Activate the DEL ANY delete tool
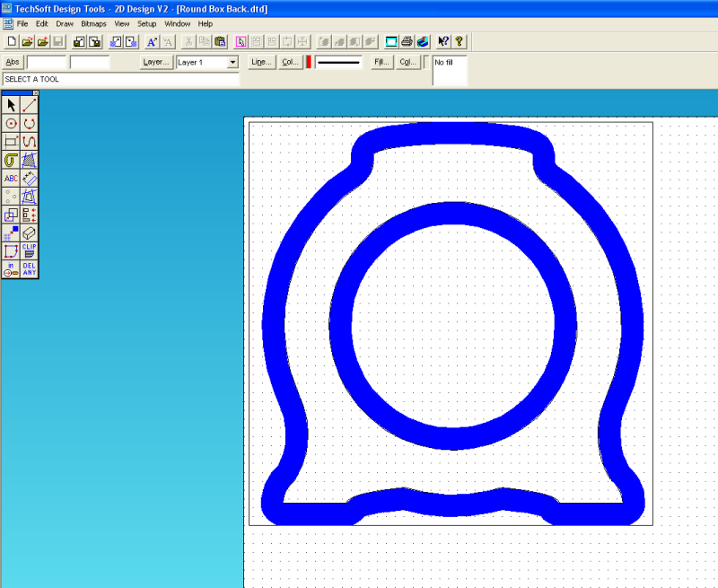Image resolution: width=718 pixels, height=588 pixels. coord(30,268)
